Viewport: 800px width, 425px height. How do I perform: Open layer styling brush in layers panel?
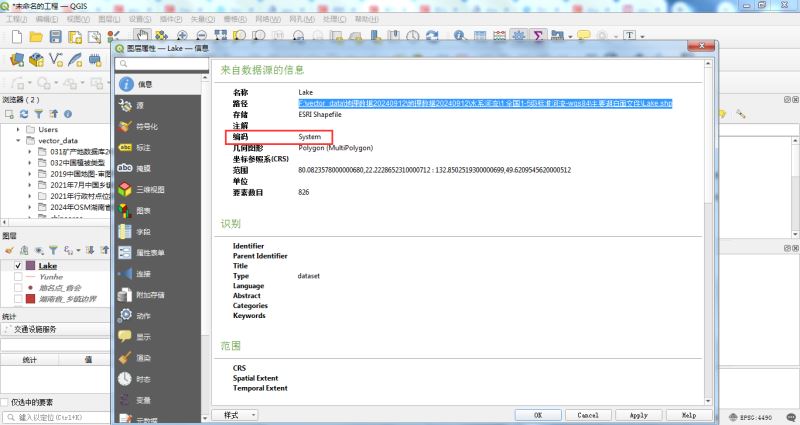(x=9, y=250)
